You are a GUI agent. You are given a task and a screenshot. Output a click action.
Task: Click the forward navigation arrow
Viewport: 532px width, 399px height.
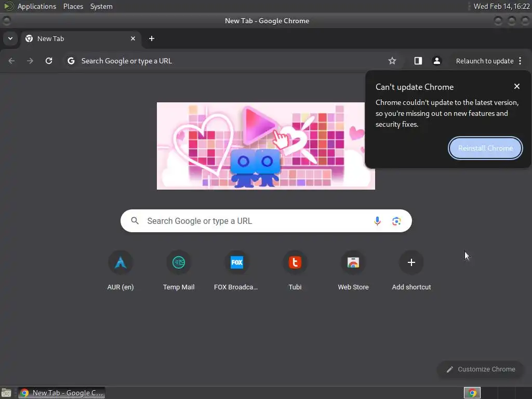click(30, 61)
